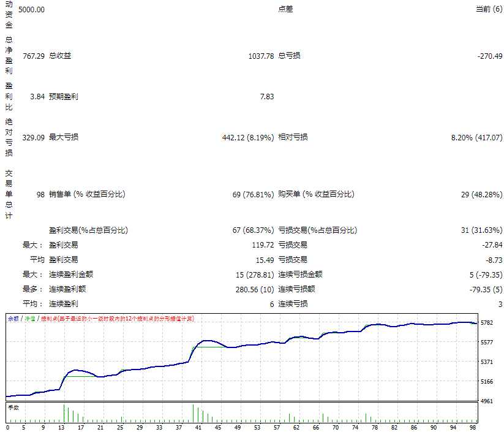504x432 pixels.
Task: Click the 总亏损 value -270.49
Action: tap(489, 56)
